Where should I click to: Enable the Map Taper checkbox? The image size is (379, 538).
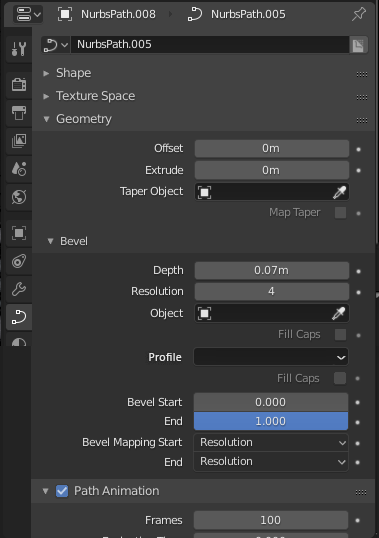pyautogui.click(x=340, y=213)
